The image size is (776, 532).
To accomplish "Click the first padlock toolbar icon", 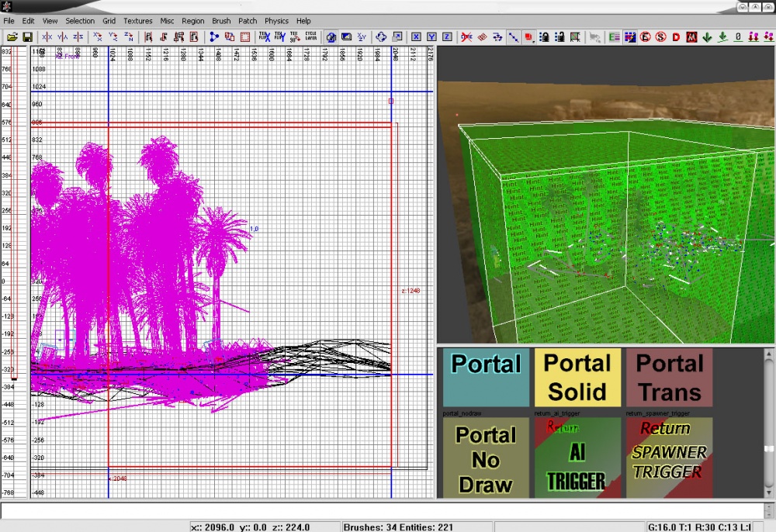I will click(x=545, y=37).
